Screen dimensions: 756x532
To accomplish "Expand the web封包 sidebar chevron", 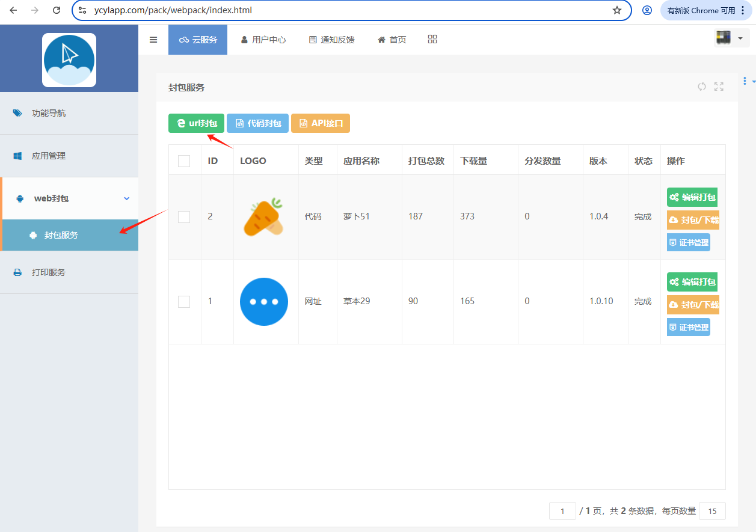I will [126, 198].
